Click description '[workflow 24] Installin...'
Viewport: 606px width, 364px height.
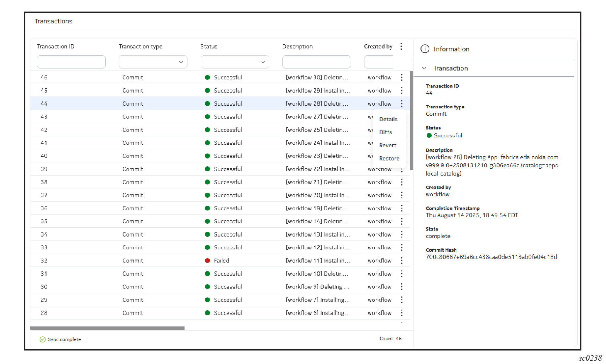[x=318, y=143]
